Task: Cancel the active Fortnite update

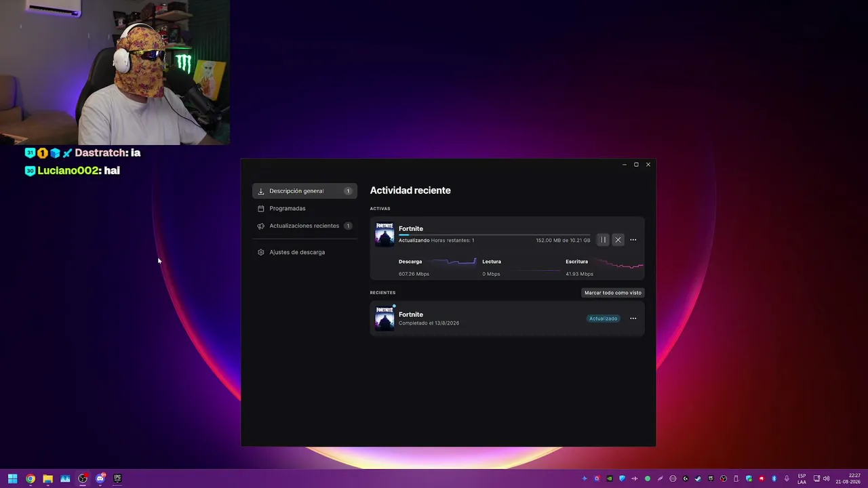Action: click(x=618, y=240)
